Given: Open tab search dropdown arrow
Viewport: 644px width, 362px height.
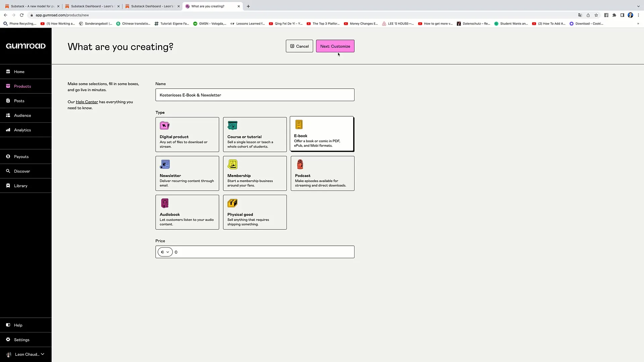Looking at the screenshot, I should 638,6.
